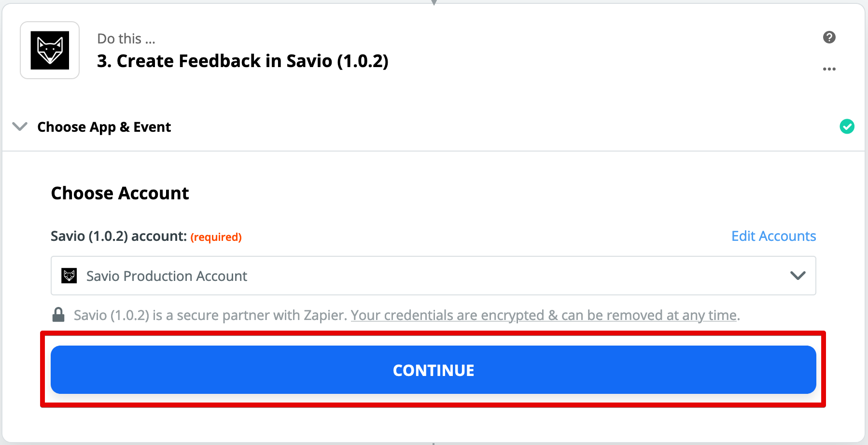
Task: Open the help question mark icon
Action: 829,37
